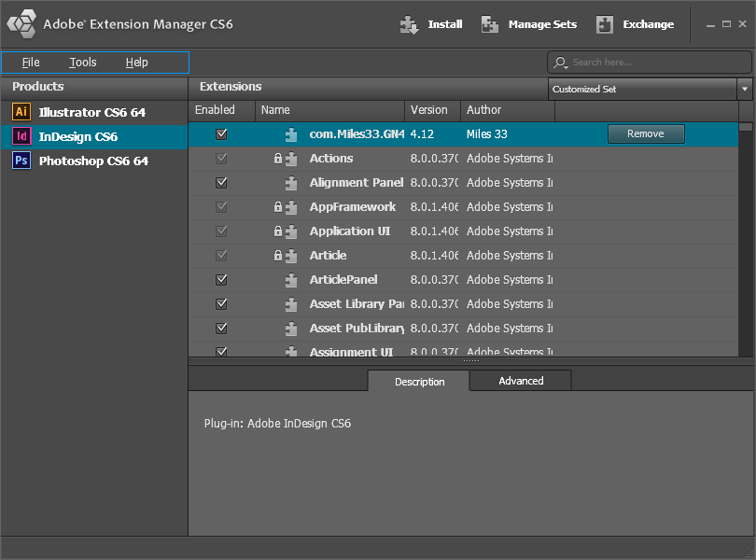Remove the com.Miles33.GN4 extension
Viewport: 756px width, 560px height.
coord(646,134)
